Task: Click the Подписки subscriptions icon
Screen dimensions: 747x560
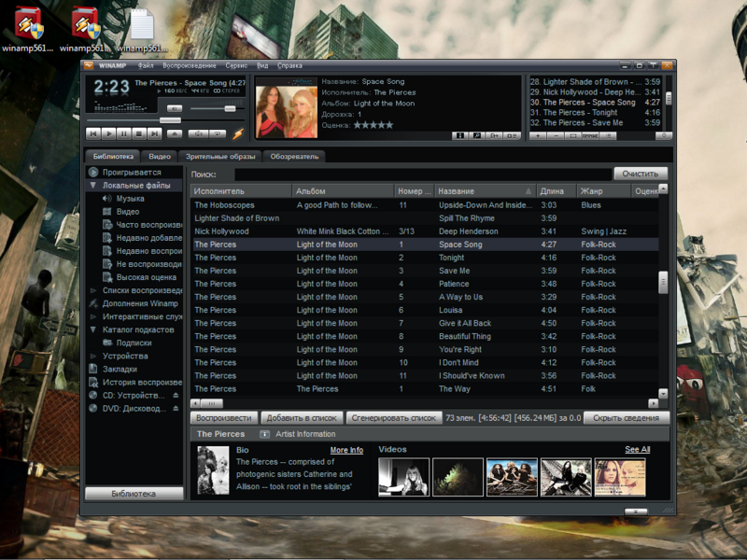Action: pyautogui.click(x=107, y=343)
